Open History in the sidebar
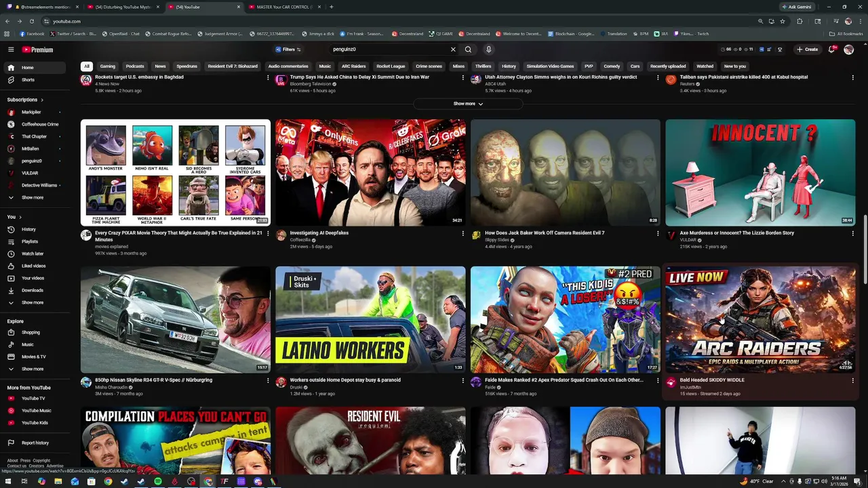This screenshot has width=868, height=488. (x=34, y=230)
